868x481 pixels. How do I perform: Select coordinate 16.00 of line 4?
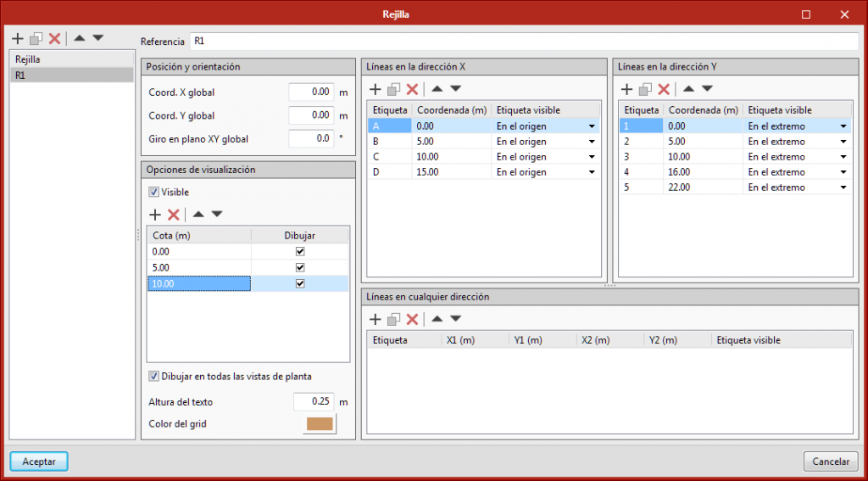(703, 172)
